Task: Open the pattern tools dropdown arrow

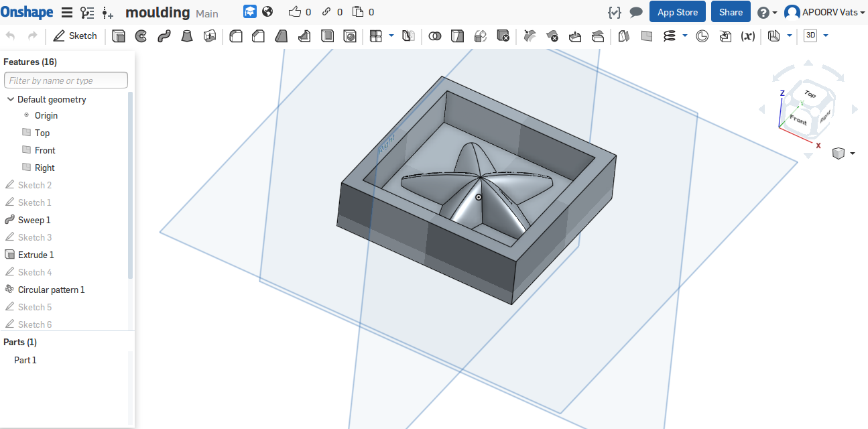Action: 391,36
